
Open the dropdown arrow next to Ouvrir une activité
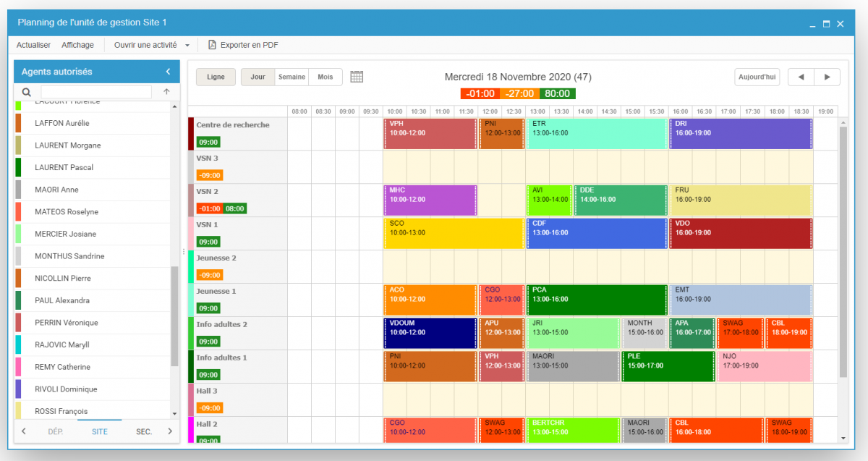pos(187,45)
